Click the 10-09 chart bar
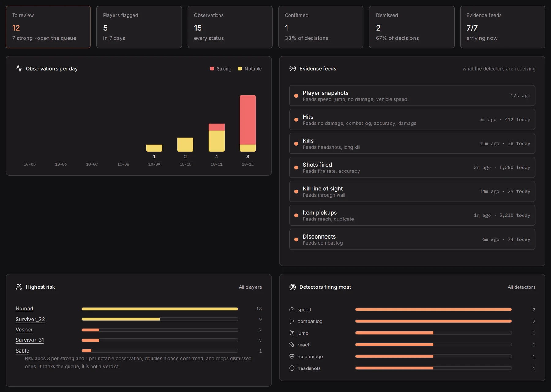Viewport: 551px width, 392px height. (x=154, y=148)
